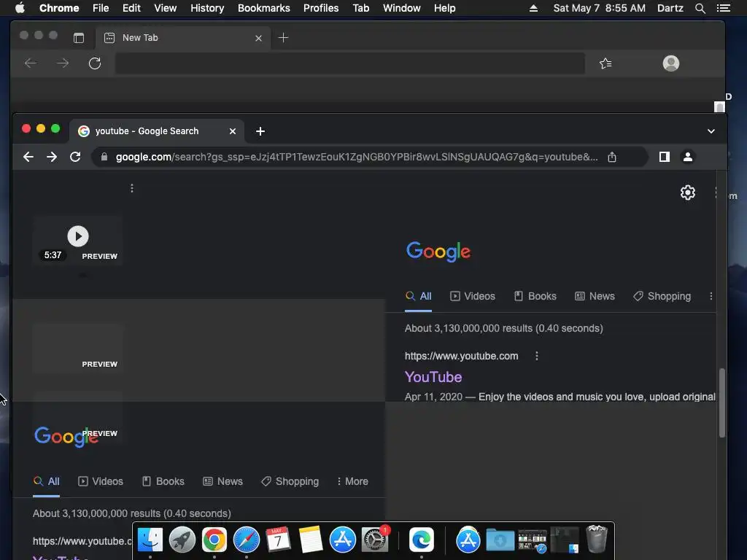
Task: Click the New Tab address field
Action: (x=349, y=63)
